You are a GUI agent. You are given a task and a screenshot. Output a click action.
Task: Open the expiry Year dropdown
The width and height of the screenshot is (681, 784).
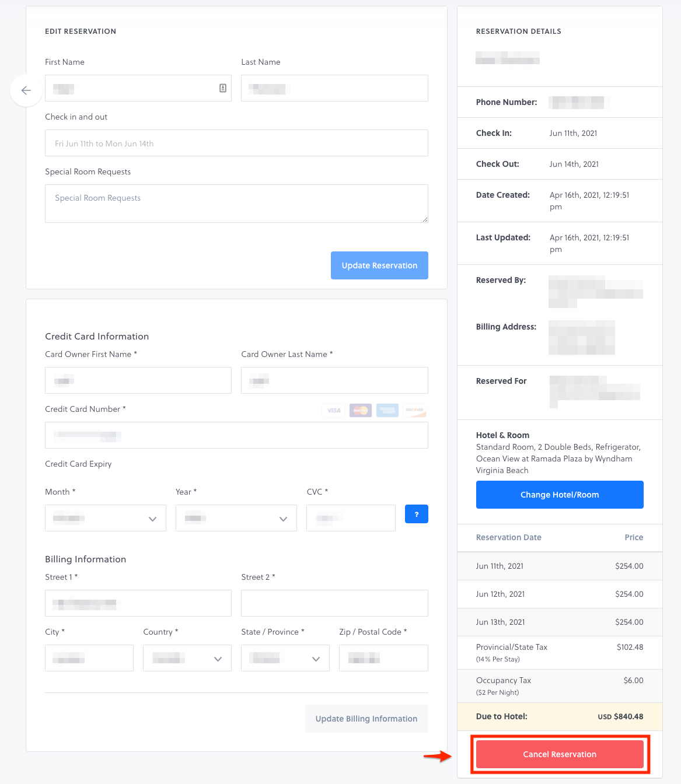click(x=236, y=518)
